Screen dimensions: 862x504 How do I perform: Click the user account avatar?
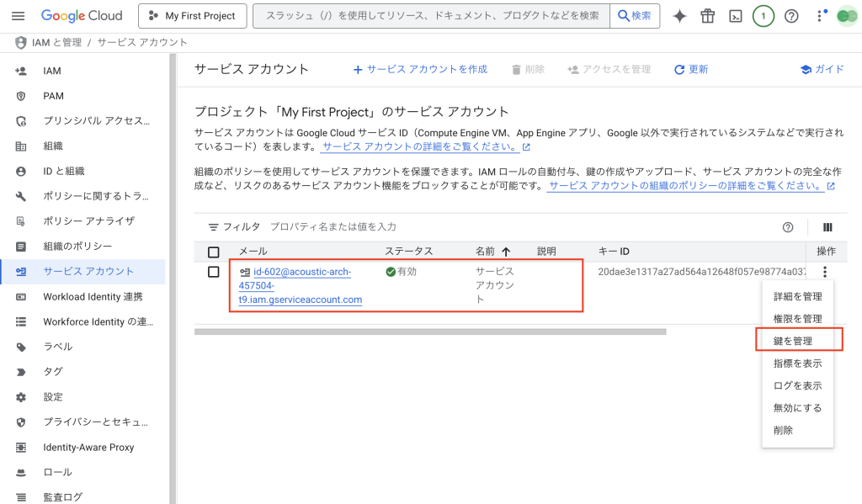click(847, 17)
